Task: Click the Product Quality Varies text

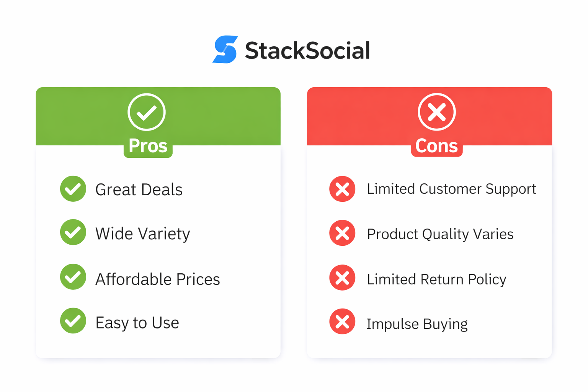Action: [x=440, y=234]
